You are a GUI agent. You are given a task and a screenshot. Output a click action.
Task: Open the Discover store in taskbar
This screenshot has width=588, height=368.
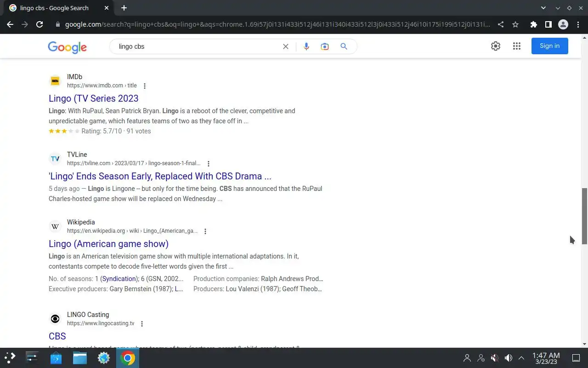click(56, 358)
